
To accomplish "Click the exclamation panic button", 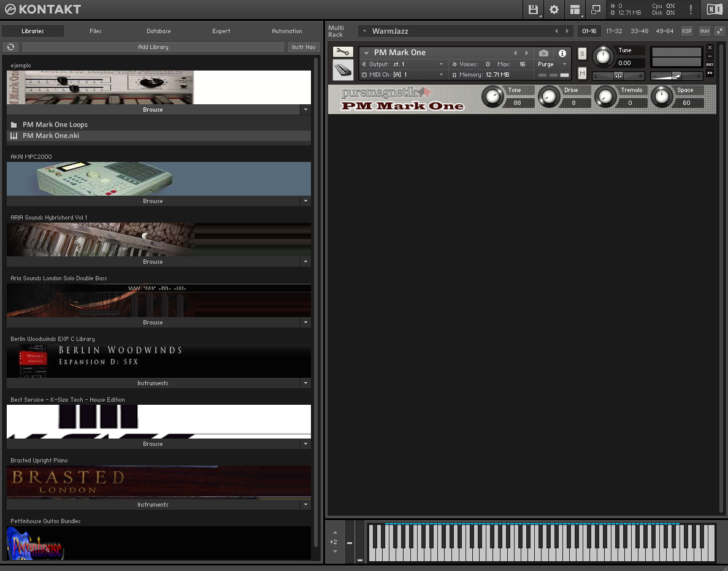I will pyautogui.click(x=691, y=10).
